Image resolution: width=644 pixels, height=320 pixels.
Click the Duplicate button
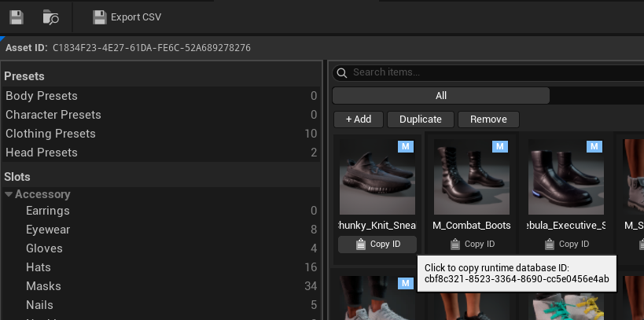(x=421, y=120)
